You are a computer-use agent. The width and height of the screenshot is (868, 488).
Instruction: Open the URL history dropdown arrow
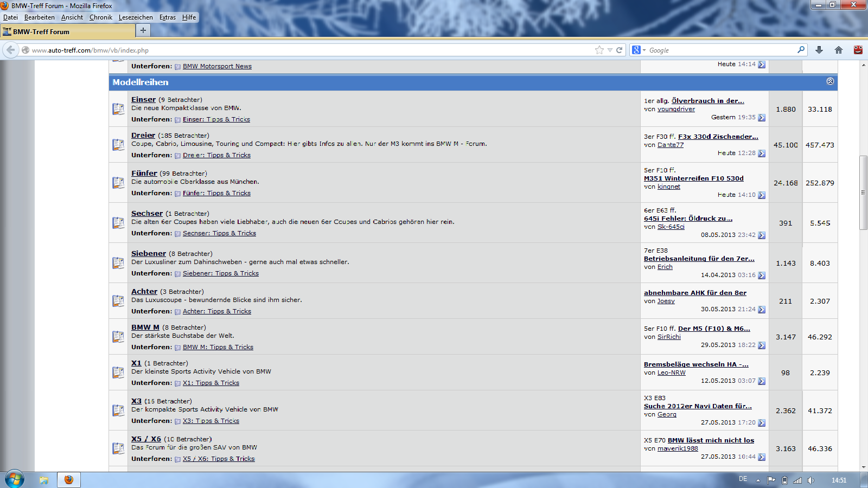coord(610,50)
